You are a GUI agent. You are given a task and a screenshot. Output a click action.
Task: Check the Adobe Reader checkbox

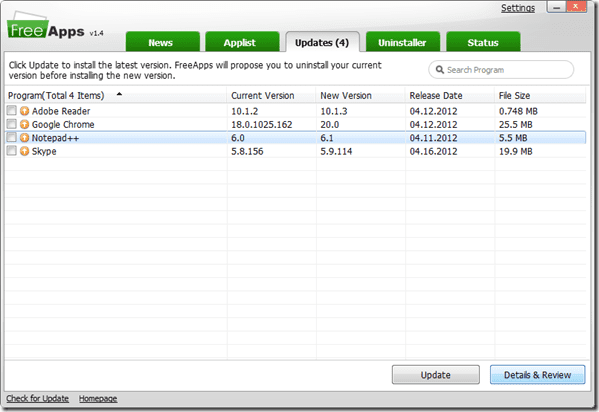point(11,111)
